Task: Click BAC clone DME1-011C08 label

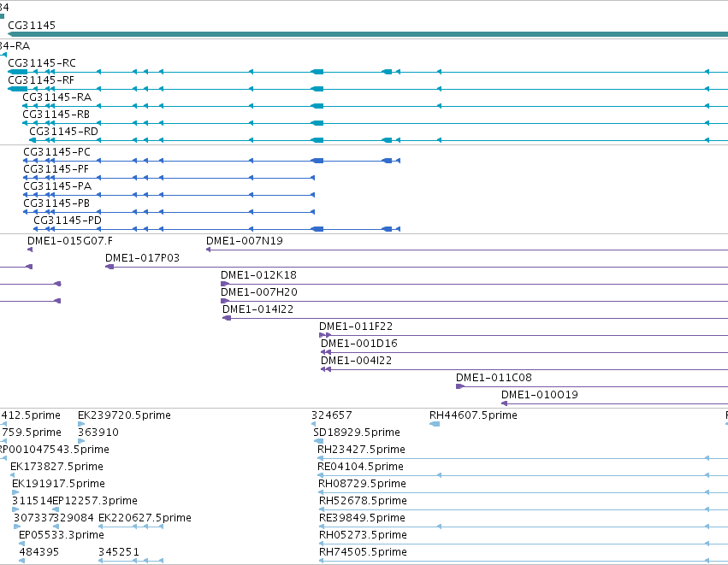Action: coord(494,378)
